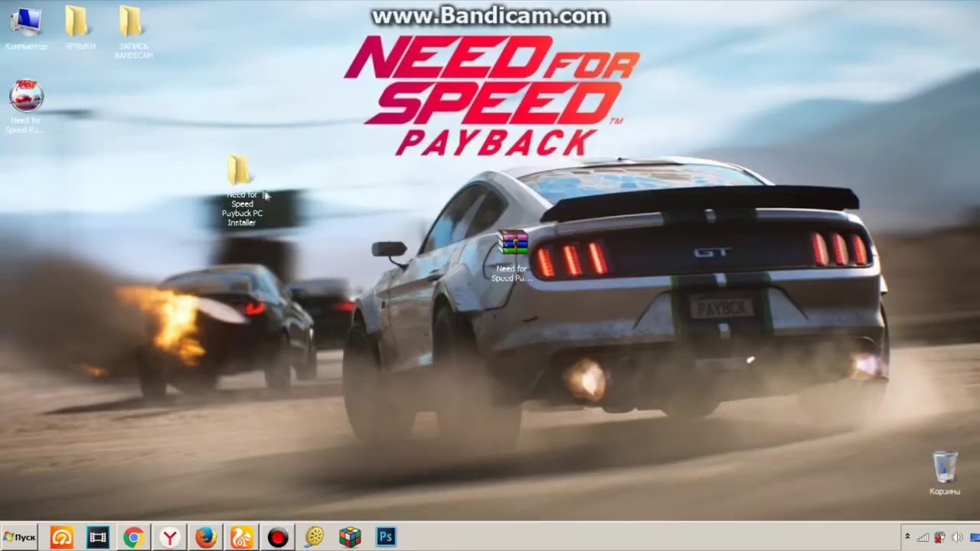Screen dimensions: 980x551
Task: Select the ЗАПИСЬ BANDICAM folder
Action: [132, 32]
